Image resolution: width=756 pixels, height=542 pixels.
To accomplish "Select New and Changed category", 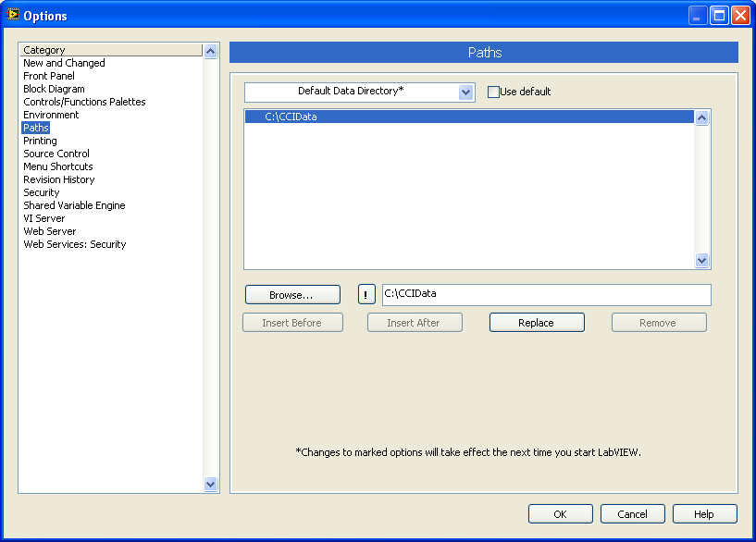I will (64, 63).
